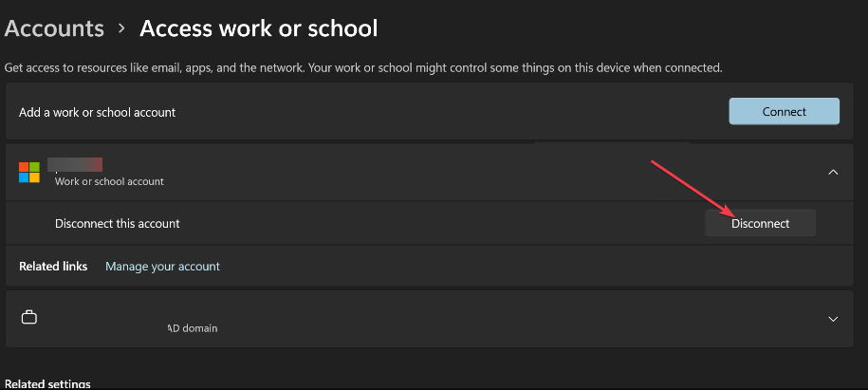Viewport: 868px width, 390px height.
Task: Click the red annotation arrow's tail end
Action: point(652,163)
